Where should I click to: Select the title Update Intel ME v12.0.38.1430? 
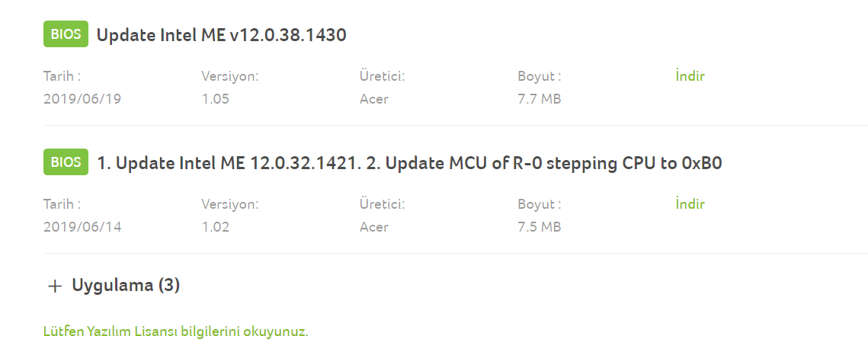tap(222, 35)
